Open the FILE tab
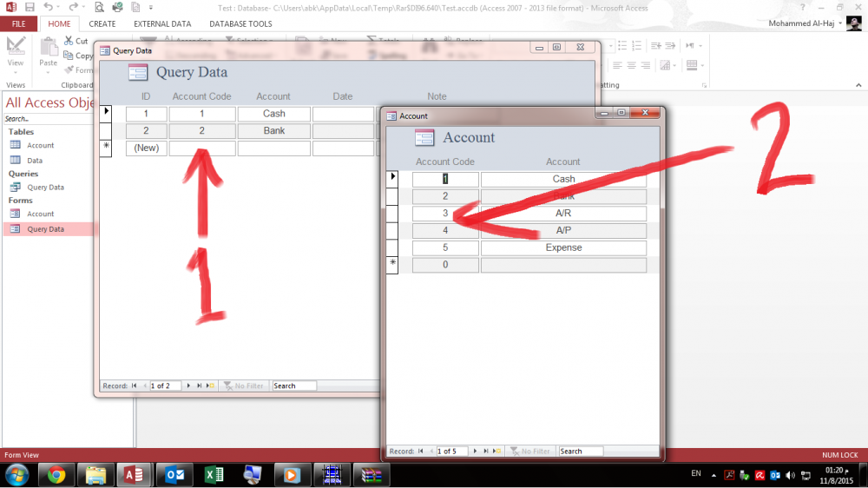The height and width of the screenshot is (488, 868). coord(19,23)
